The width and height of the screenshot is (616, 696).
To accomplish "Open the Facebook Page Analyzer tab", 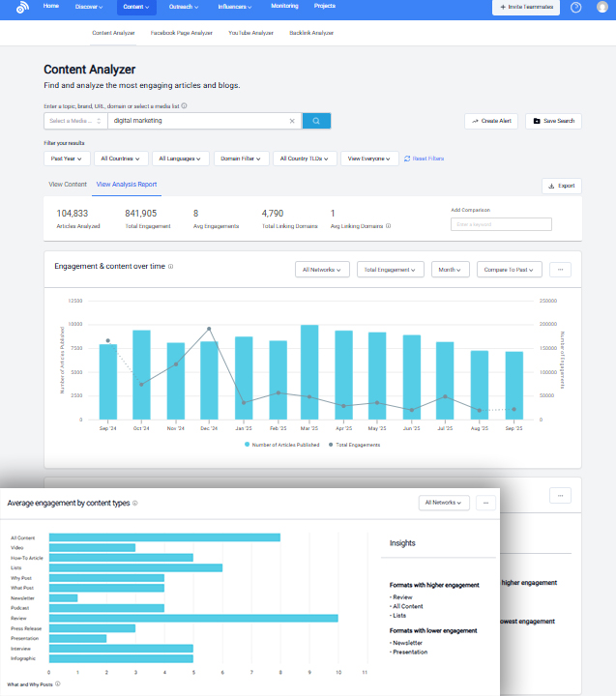I will coord(181,33).
